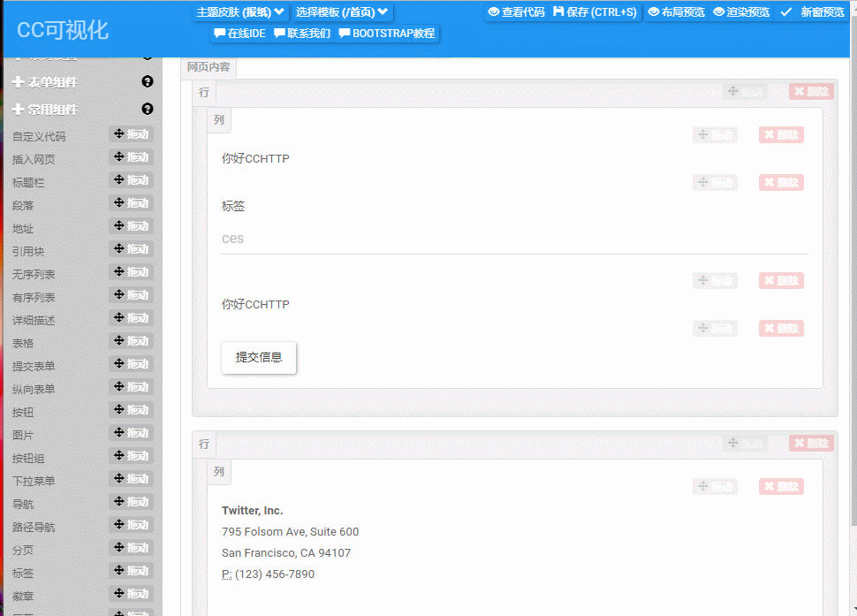Open the 选择模板 (/首页) dropdown
The height and width of the screenshot is (616, 857).
pos(342,12)
